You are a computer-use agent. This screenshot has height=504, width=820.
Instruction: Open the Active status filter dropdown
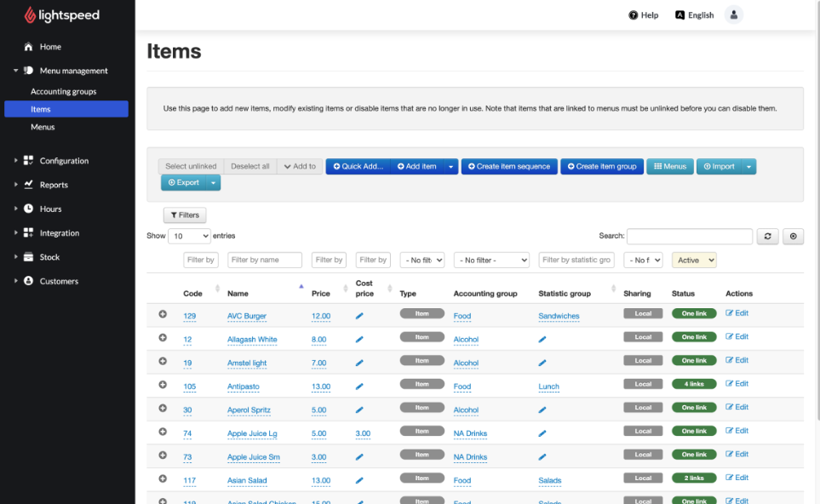click(x=694, y=261)
